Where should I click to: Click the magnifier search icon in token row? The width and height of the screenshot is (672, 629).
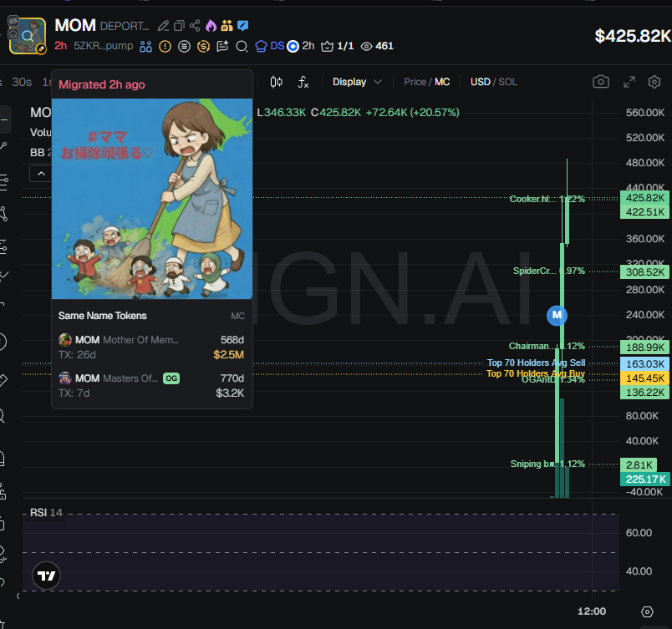[242, 46]
